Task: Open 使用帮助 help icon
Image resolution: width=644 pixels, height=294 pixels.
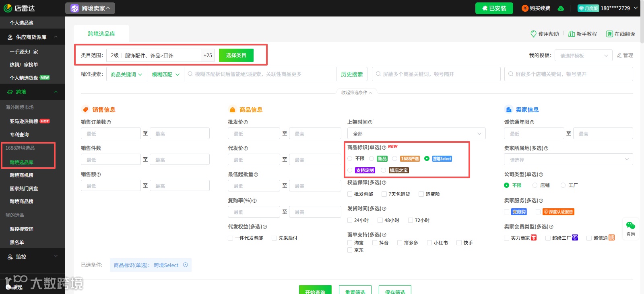Action: [533, 34]
